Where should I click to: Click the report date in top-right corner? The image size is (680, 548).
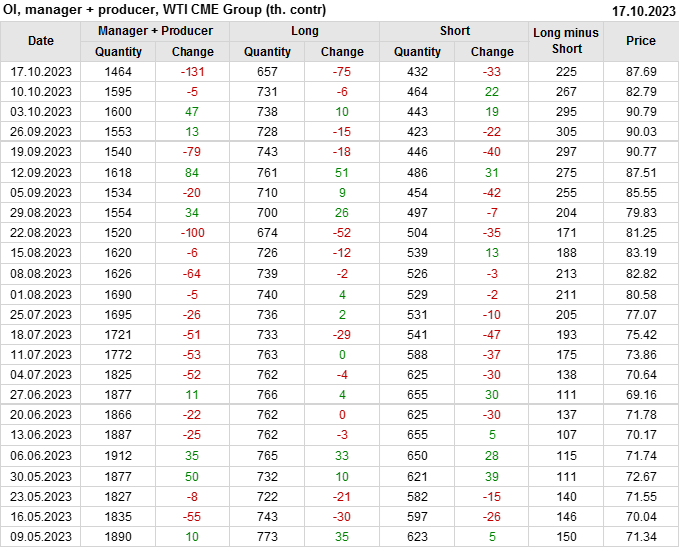coord(643,10)
